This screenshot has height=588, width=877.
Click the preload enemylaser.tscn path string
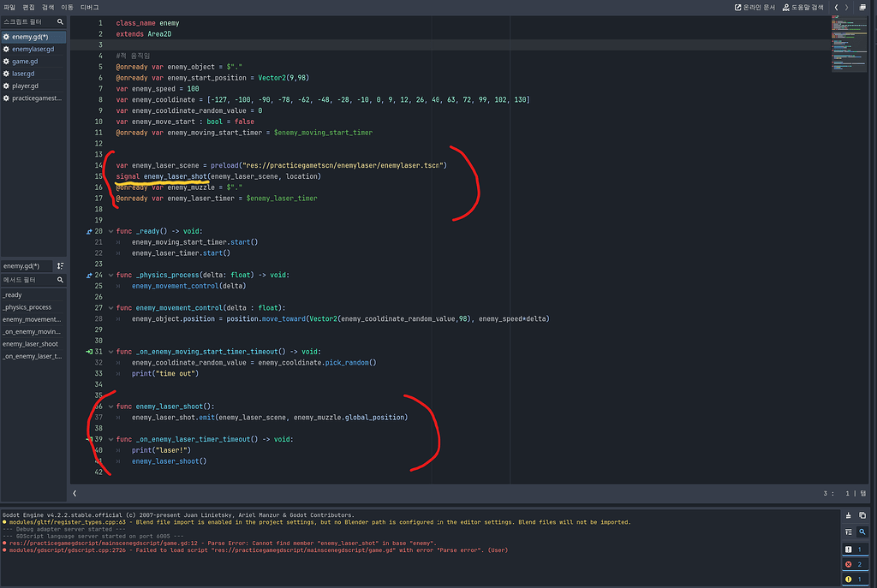[343, 165]
